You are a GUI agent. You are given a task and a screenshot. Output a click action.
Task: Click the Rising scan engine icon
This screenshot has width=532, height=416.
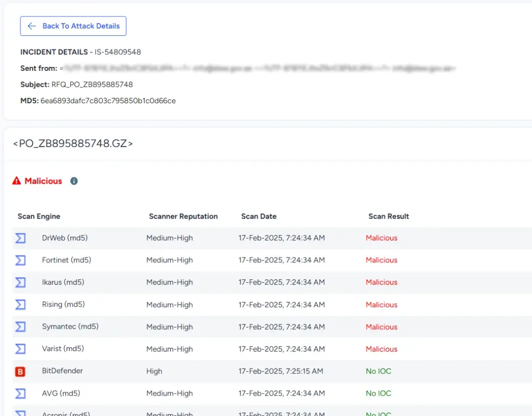(20, 305)
